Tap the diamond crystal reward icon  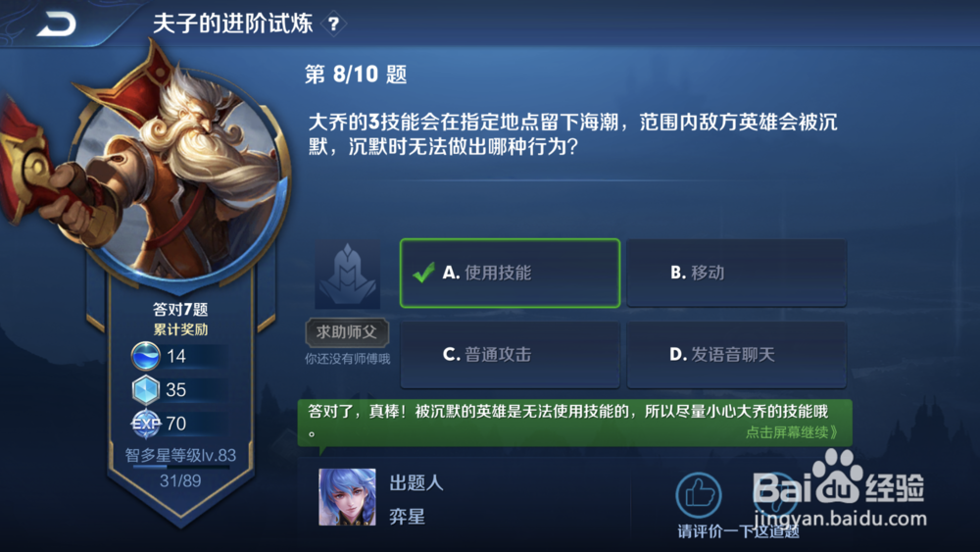[146, 390]
